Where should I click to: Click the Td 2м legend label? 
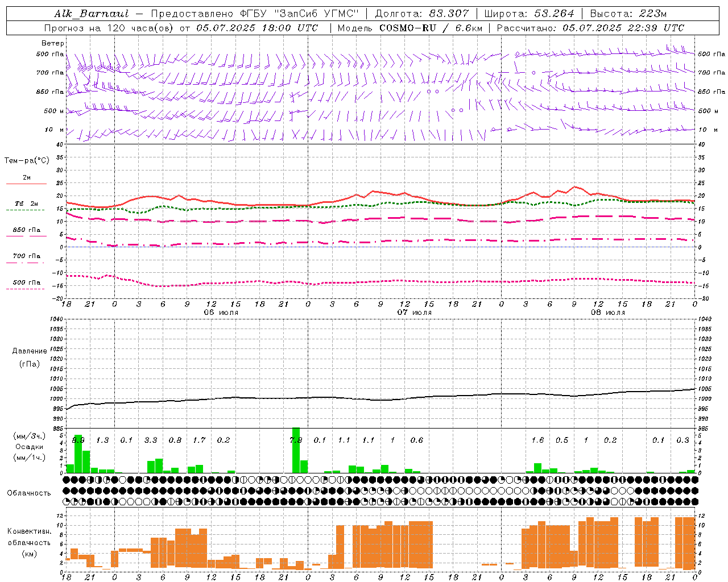coord(26,203)
